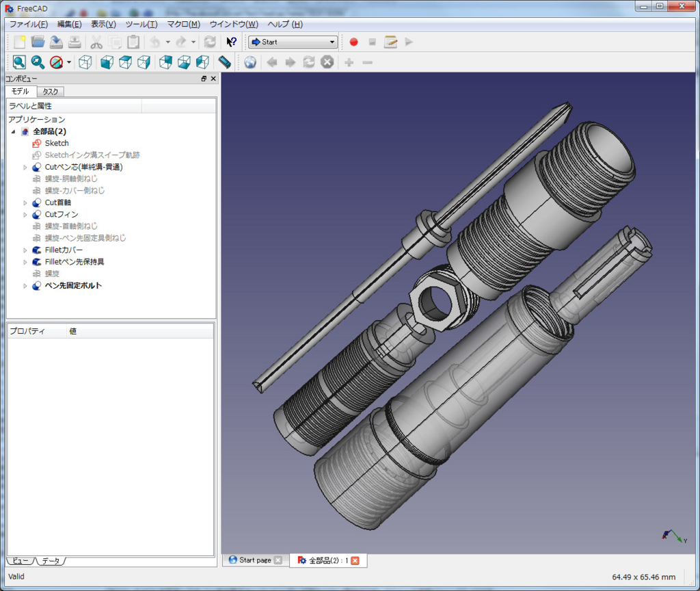Image resolution: width=700 pixels, height=591 pixels.
Task: Click the Undo arrow icon
Action: pyautogui.click(x=155, y=42)
